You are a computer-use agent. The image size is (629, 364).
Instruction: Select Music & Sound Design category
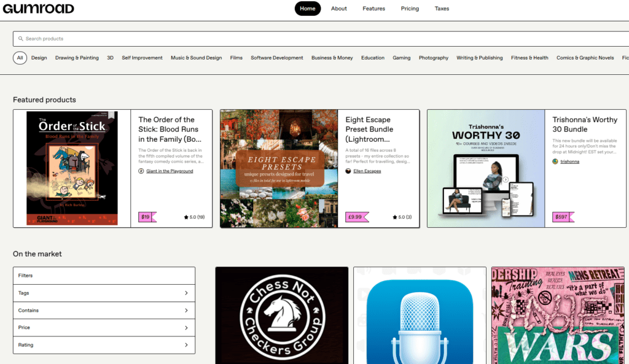pos(196,58)
